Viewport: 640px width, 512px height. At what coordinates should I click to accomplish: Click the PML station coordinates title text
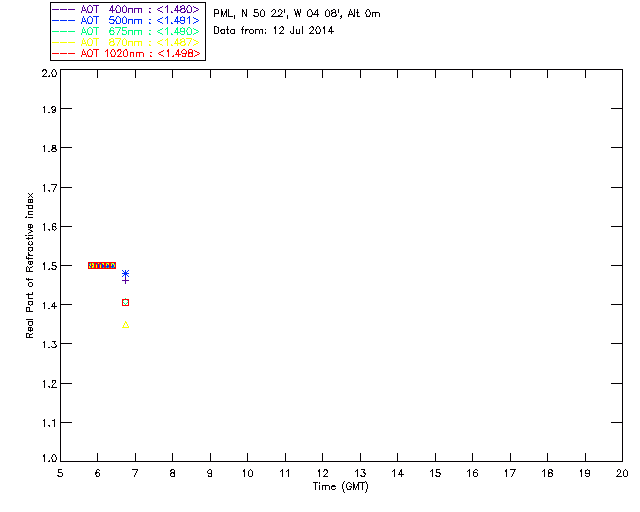[297, 13]
